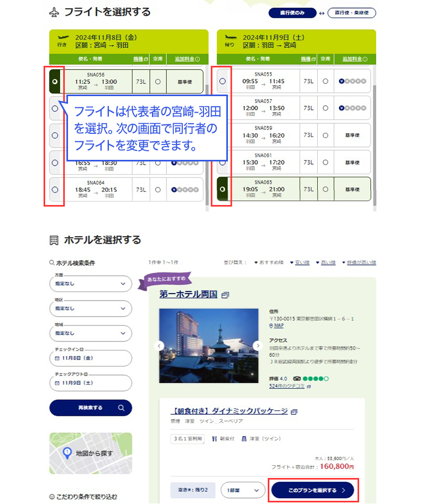Open the room count 1部屋 dropdown
The height and width of the screenshot is (504, 425).
click(242, 490)
